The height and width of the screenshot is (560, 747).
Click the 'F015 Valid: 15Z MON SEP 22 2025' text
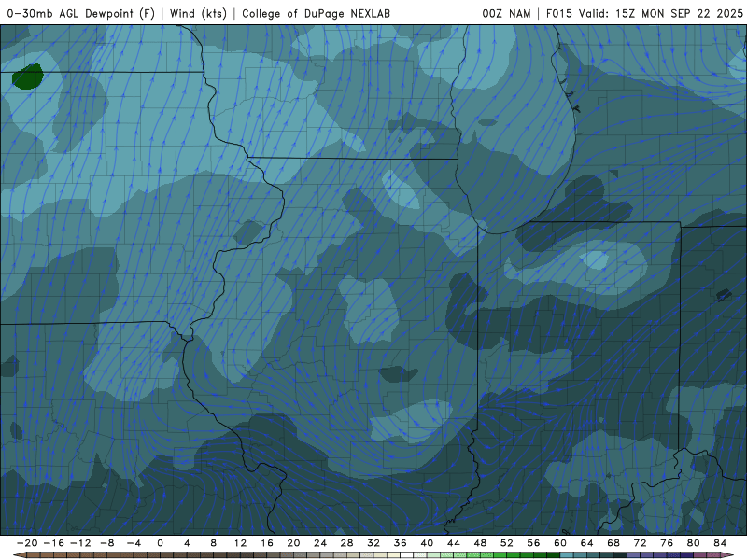[x=644, y=14]
